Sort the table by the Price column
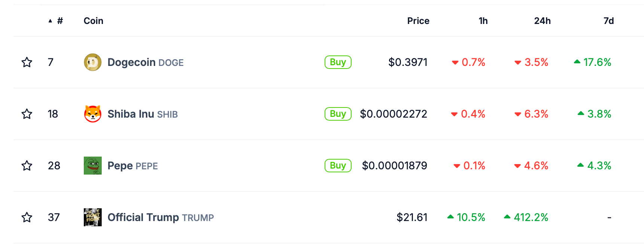This screenshot has width=644, height=251. pos(418,21)
